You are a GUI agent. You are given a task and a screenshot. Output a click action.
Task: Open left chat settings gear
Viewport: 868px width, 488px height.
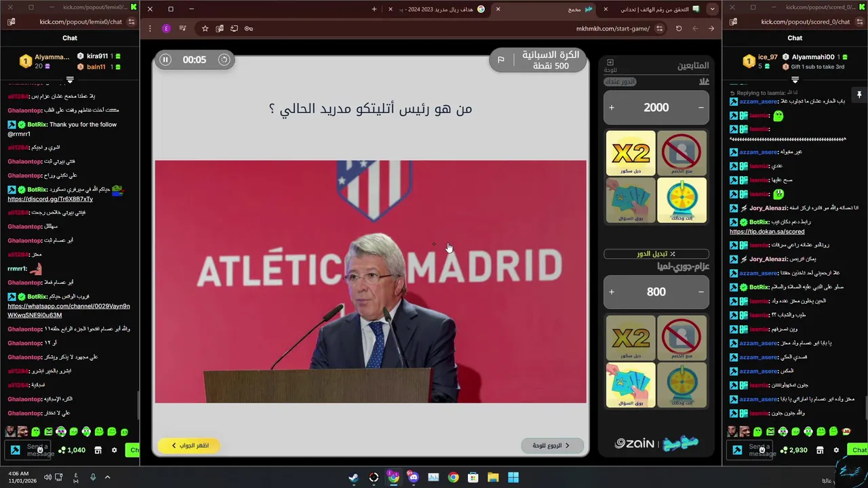[114, 450]
